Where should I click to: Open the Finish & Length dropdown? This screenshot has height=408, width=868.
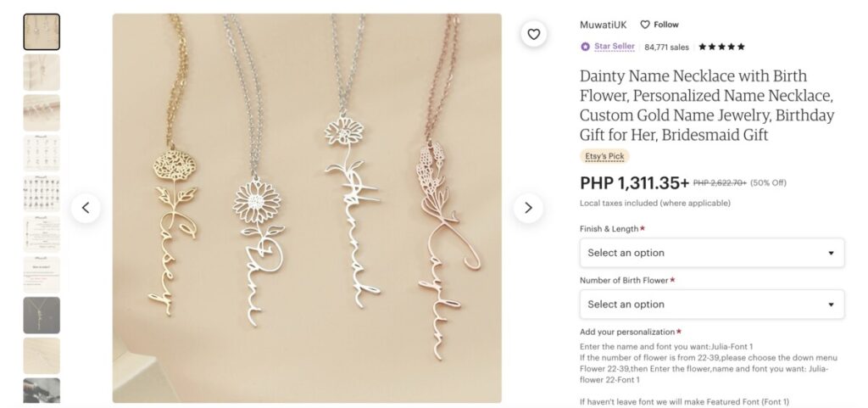[712, 253]
